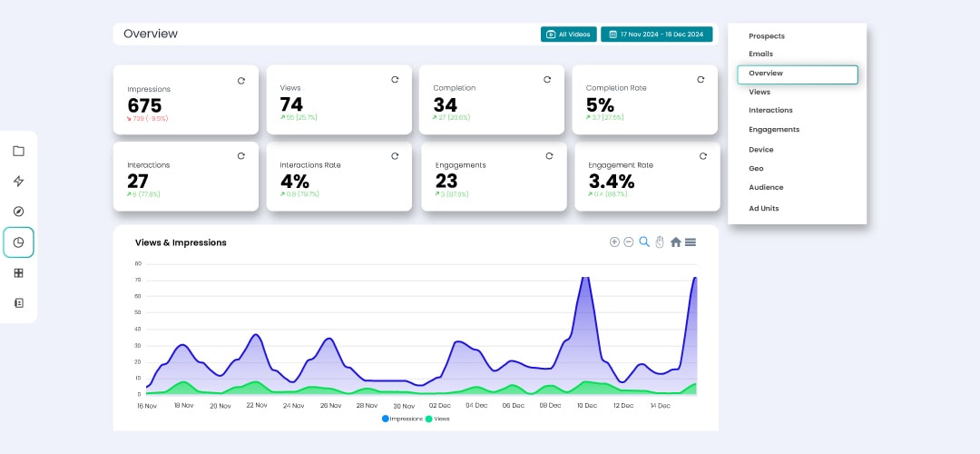Viewport: 980px width, 454px height.
Task: Click the grid squares sidebar icon
Action: (18, 272)
